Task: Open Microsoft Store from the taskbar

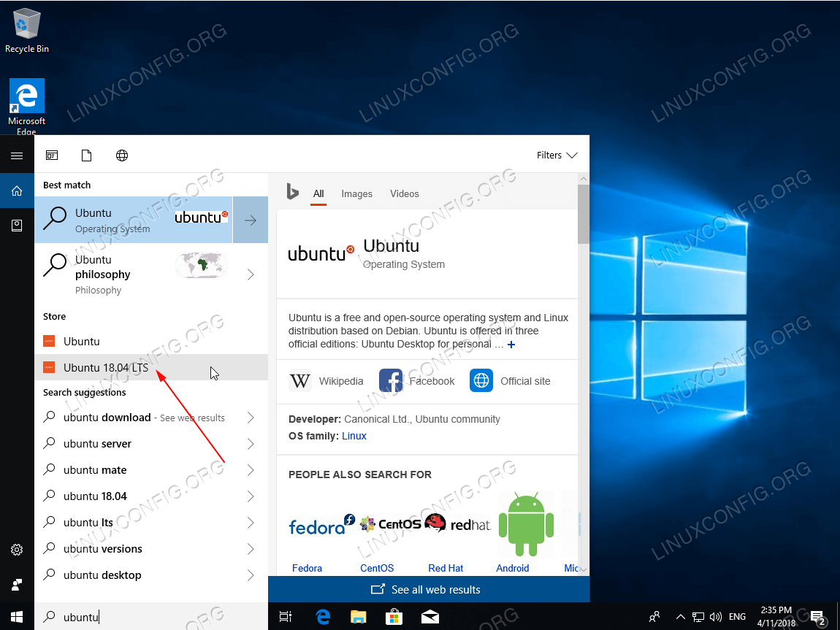Action: (x=394, y=617)
